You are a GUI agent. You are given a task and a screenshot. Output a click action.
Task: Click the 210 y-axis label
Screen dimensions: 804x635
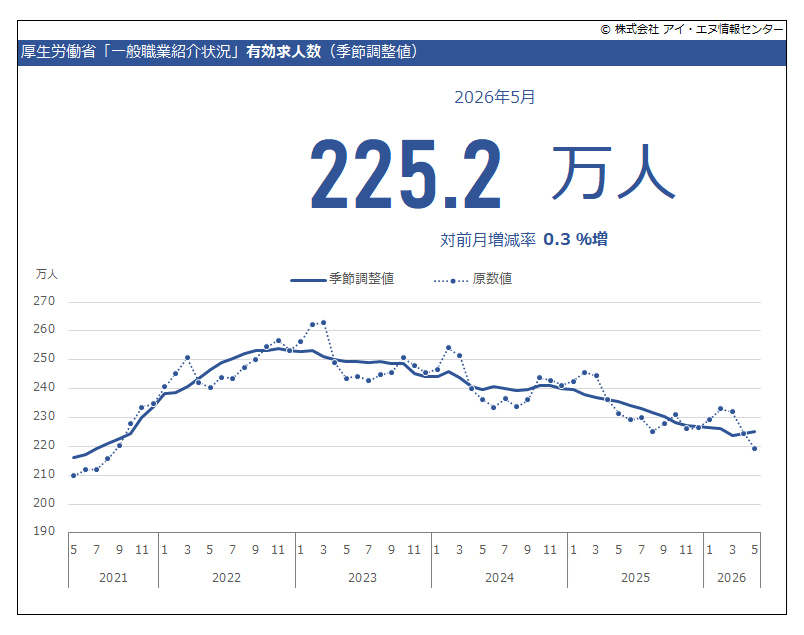click(44, 474)
